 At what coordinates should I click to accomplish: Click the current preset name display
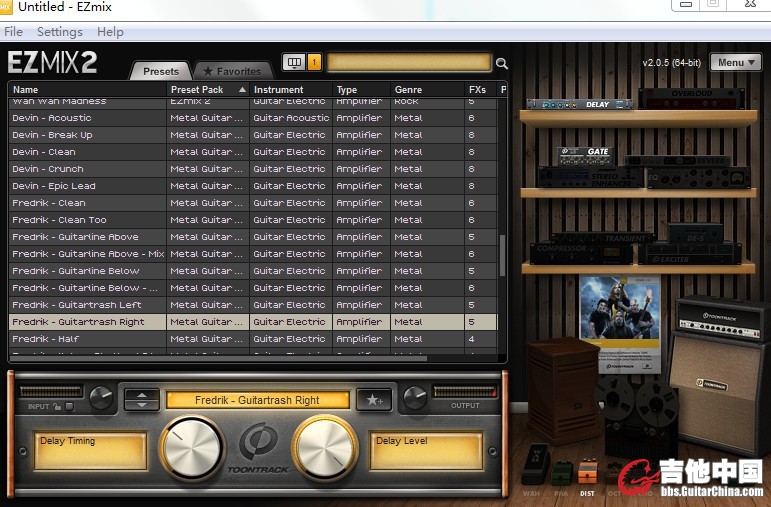257,400
